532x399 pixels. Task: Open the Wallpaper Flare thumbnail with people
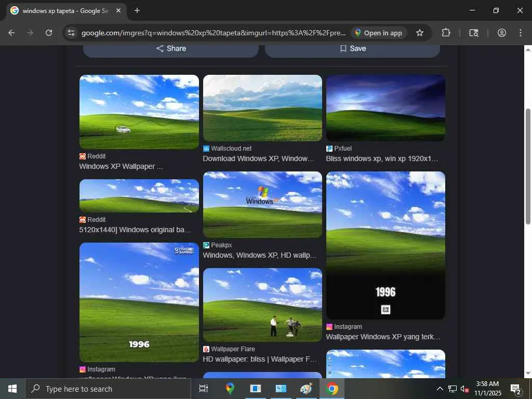tap(262, 305)
